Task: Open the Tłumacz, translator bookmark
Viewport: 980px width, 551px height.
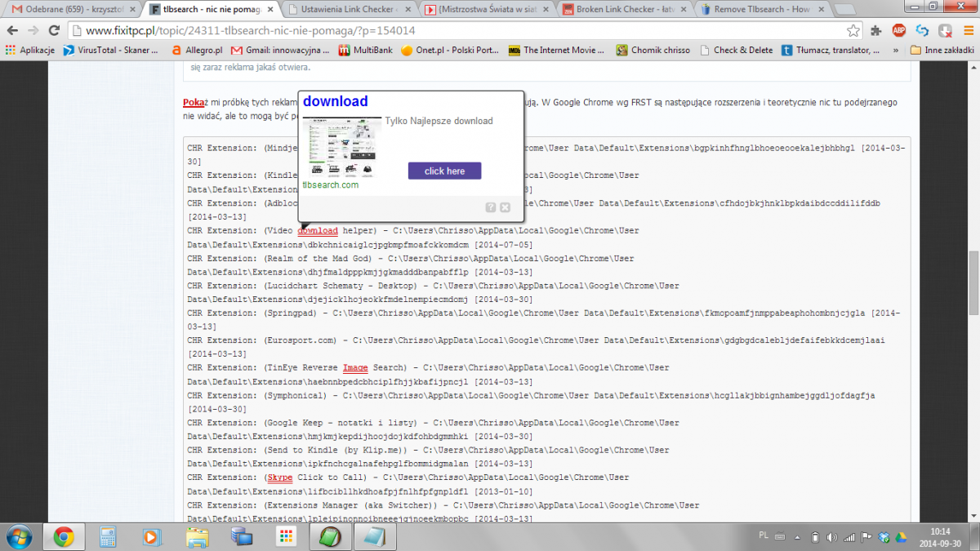Action: point(831,50)
